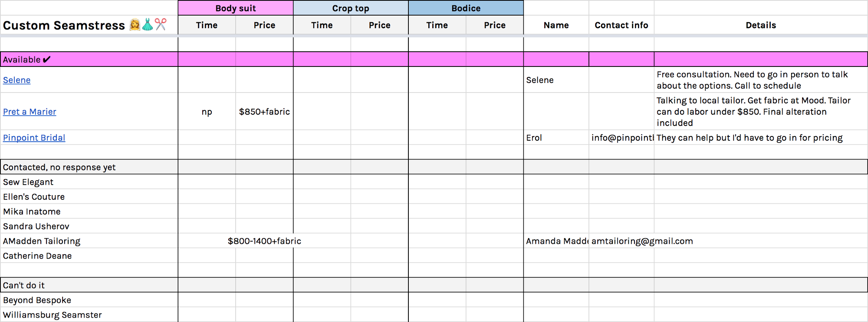Click the Available section row label

click(27, 60)
